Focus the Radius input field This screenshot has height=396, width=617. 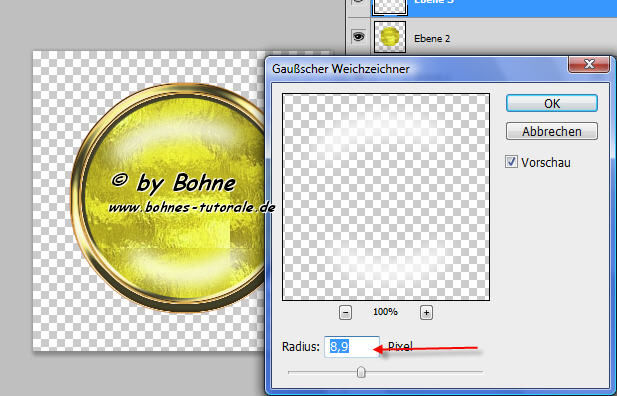point(352,347)
